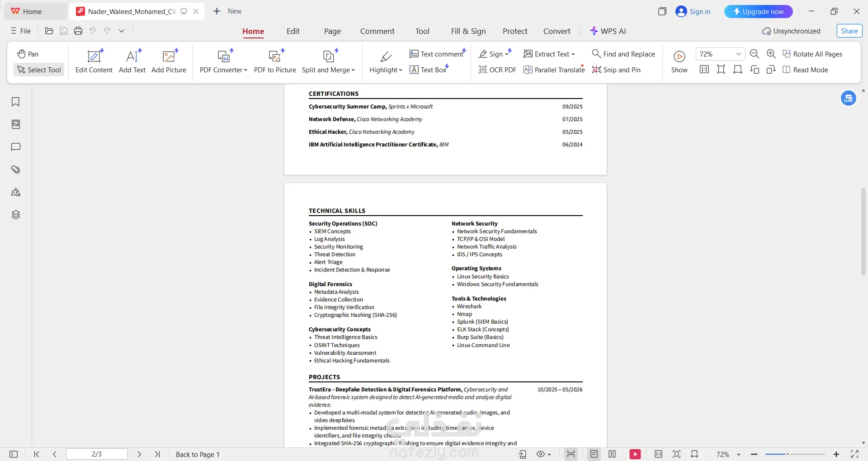Jump to the first page
This screenshot has width=868, height=461.
[37, 454]
